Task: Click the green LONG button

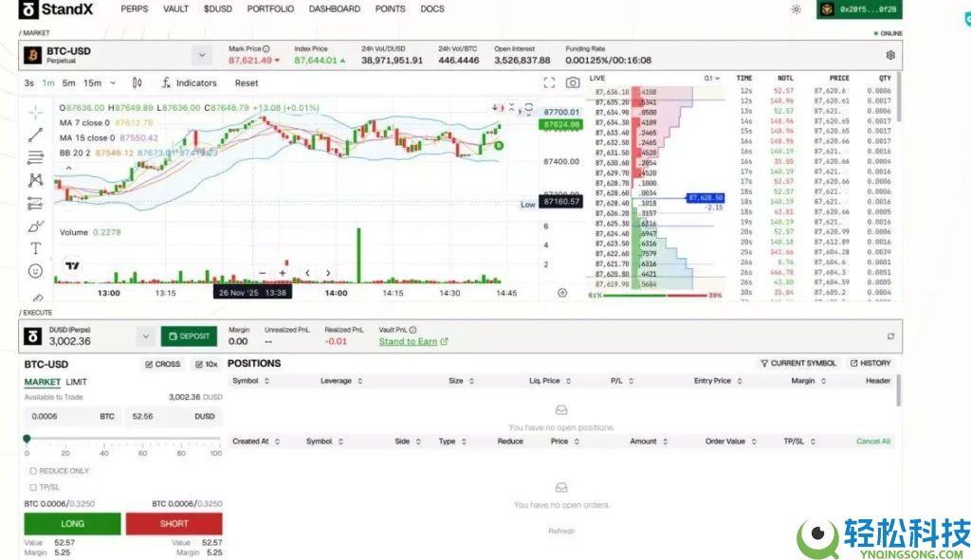Action: click(x=71, y=523)
